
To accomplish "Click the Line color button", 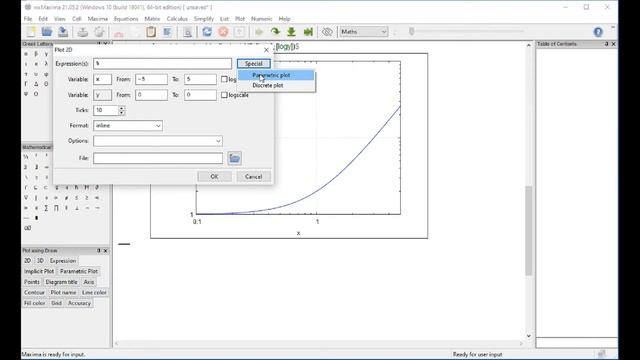I will 94,293.
